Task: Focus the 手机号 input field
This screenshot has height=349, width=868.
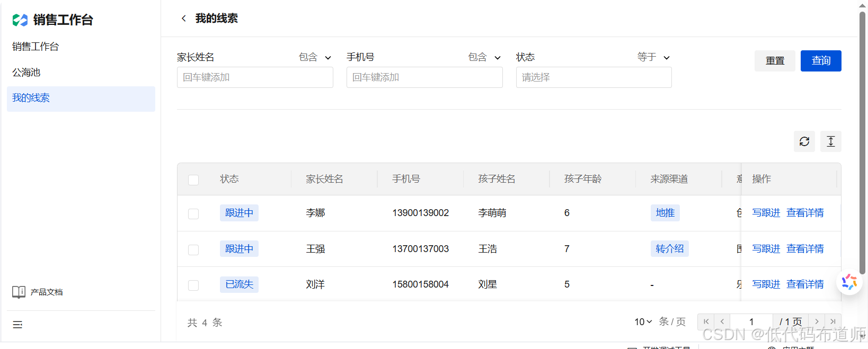Action: [424, 77]
